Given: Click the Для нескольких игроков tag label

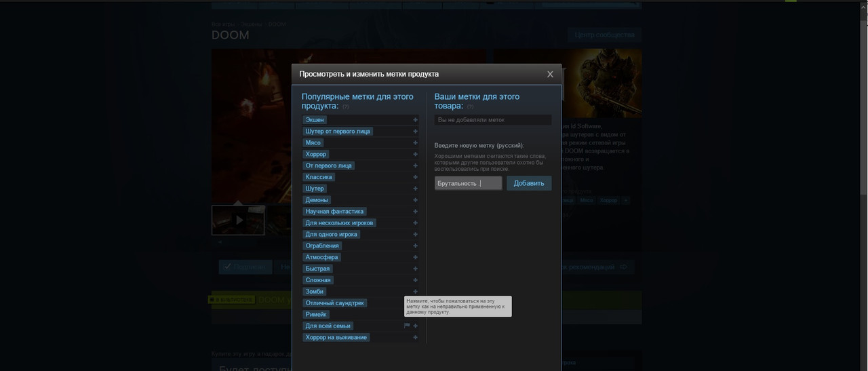Looking at the screenshot, I should (x=339, y=223).
